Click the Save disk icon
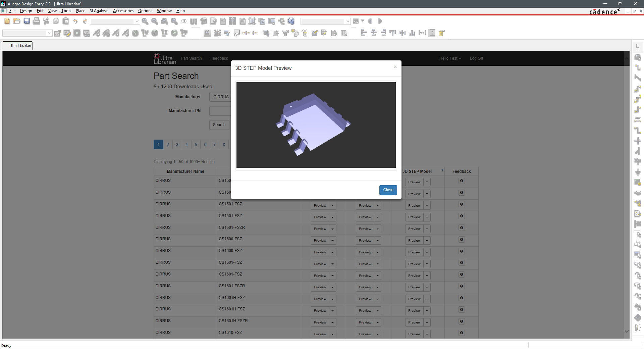Viewport: 644px width, 349px height. click(27, 21)
